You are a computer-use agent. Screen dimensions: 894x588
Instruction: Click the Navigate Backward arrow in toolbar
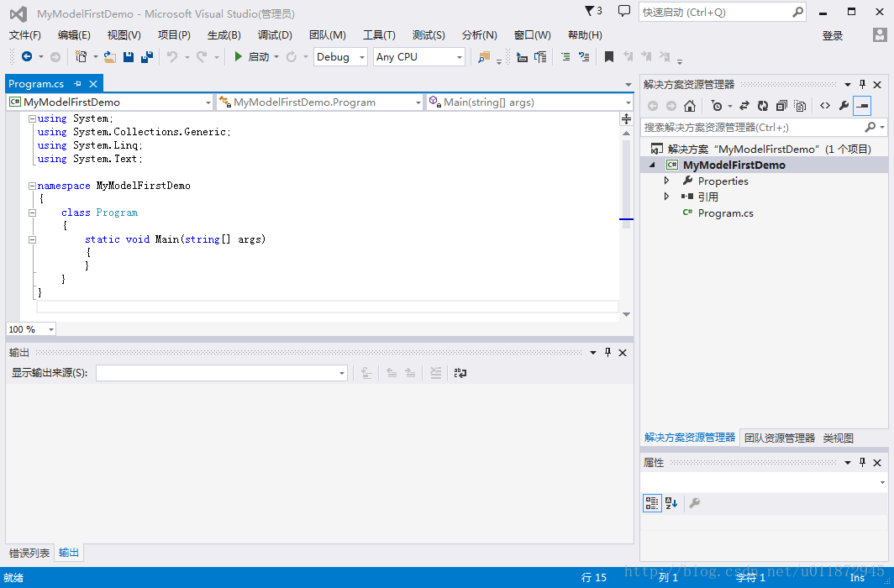tap(26, 56)
